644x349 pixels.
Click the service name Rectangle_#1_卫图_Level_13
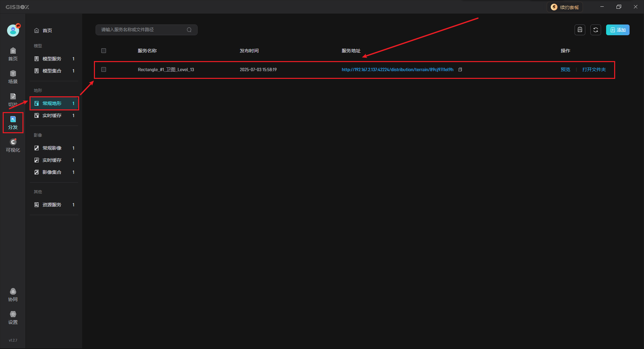click(166, 69)
